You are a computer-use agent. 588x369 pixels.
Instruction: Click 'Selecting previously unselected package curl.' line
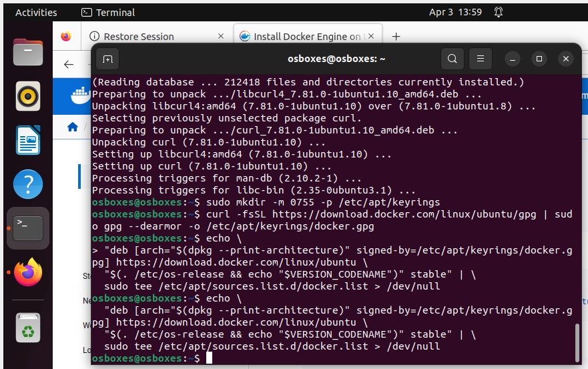point(226,118)
